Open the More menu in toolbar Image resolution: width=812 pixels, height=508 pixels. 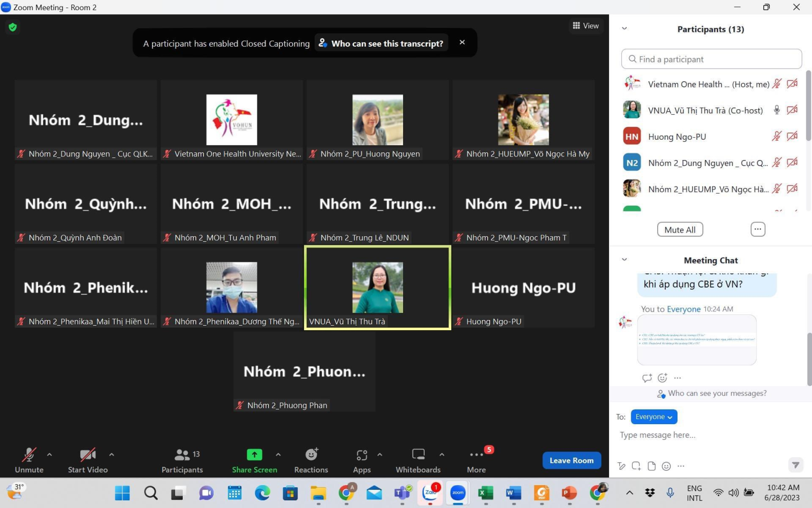click(477, 460)
